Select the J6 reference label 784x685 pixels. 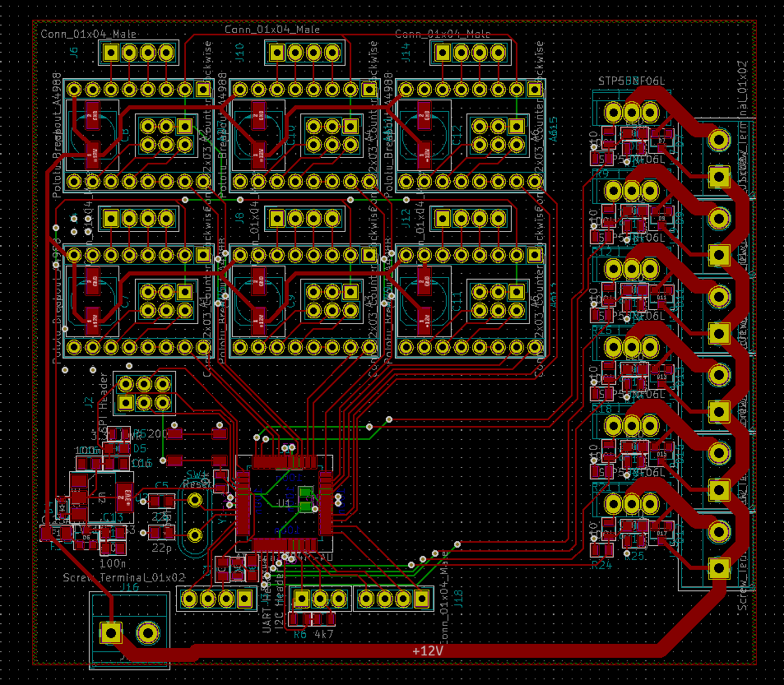(x=73, y=52)
